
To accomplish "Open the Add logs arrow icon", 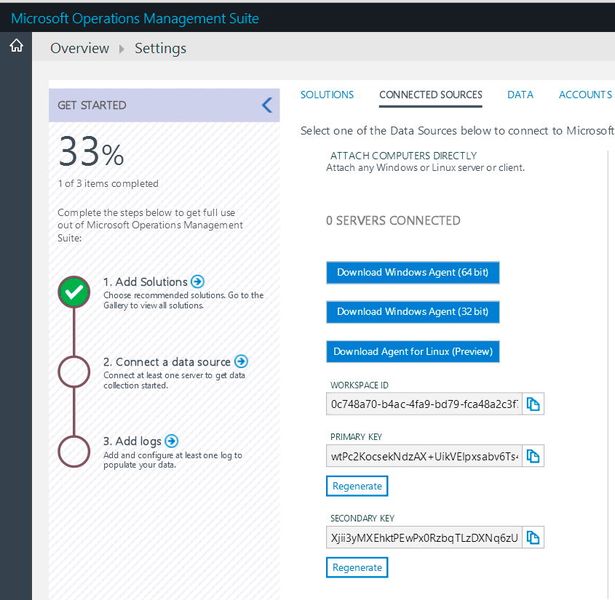I will (171, 441).
